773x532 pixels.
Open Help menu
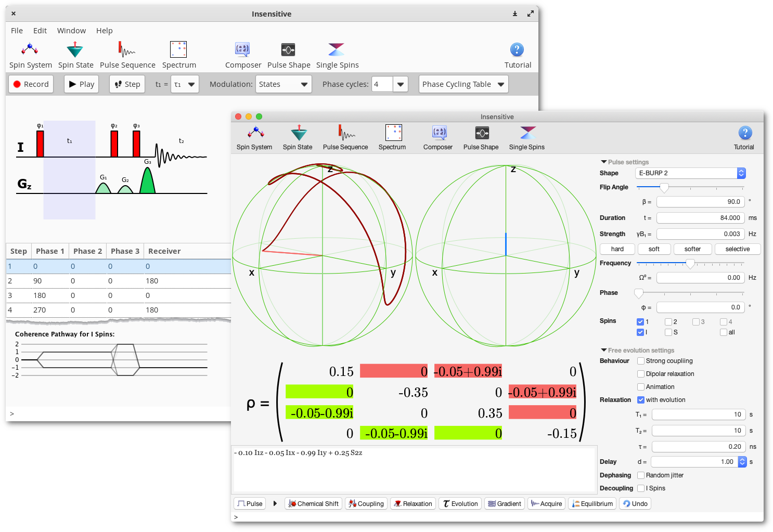point(104,31)
